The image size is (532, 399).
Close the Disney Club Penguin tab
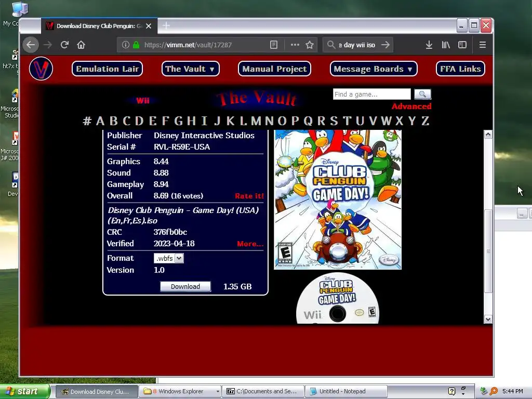point(149,26)
